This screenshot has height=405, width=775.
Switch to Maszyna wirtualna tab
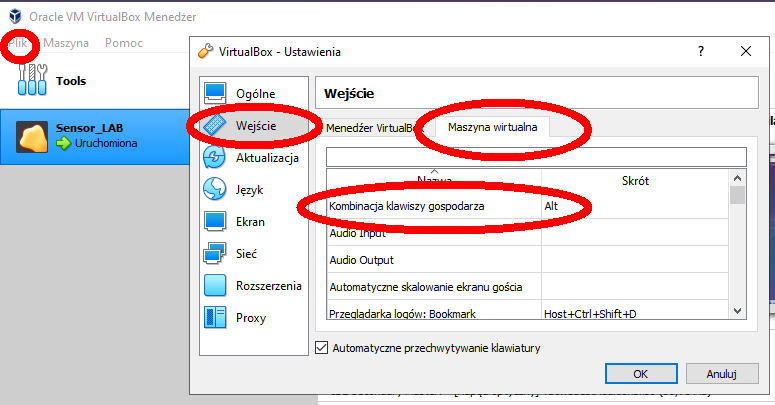pyautogui.click(x=492, y=127)
